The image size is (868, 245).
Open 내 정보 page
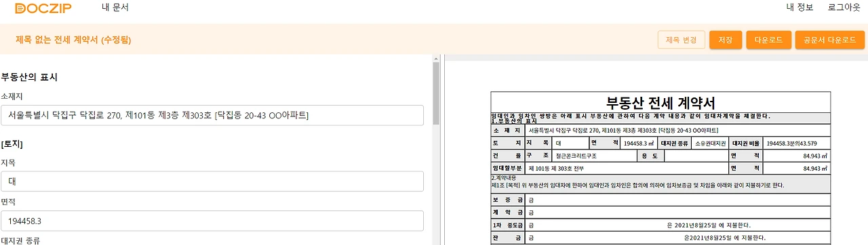800,8
